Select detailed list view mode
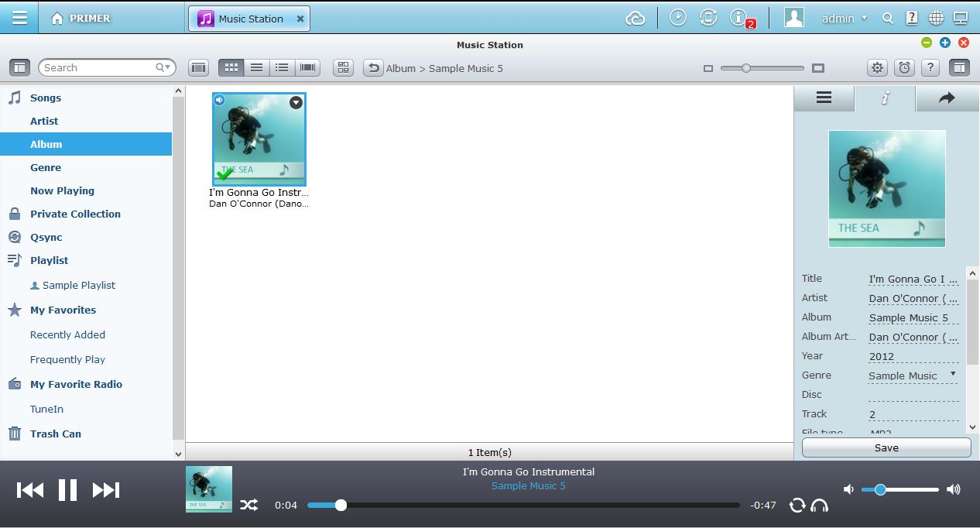Image resolution: width=980 pixels, height=528 pixels. 282,68
